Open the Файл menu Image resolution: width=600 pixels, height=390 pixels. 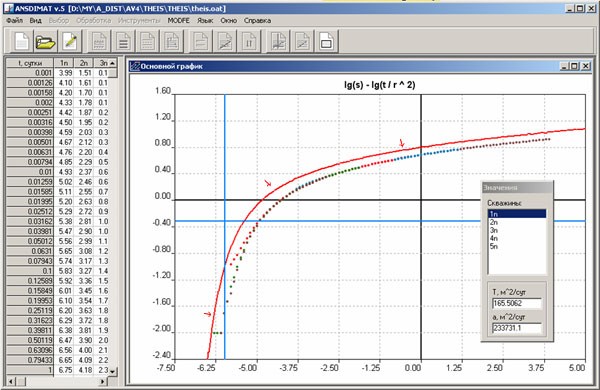14,20
